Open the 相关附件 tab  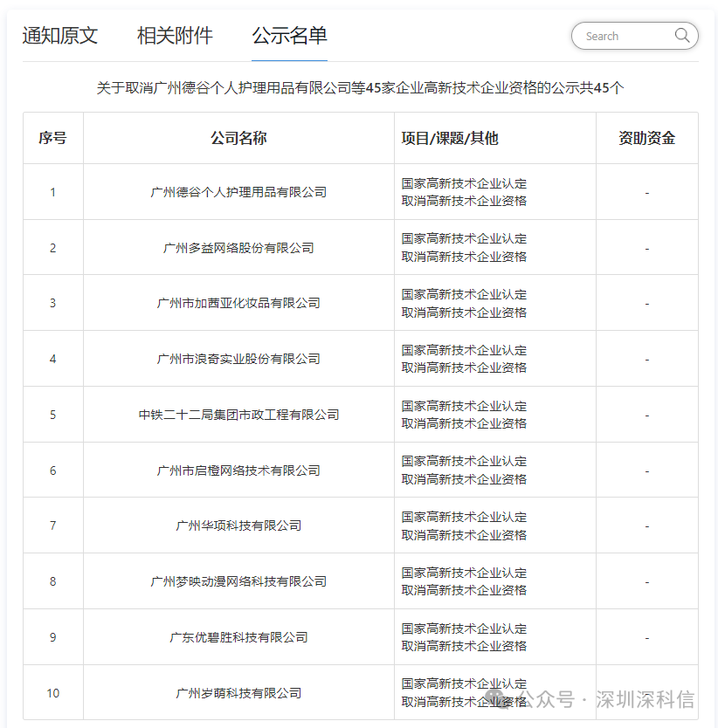pos(173,36)
